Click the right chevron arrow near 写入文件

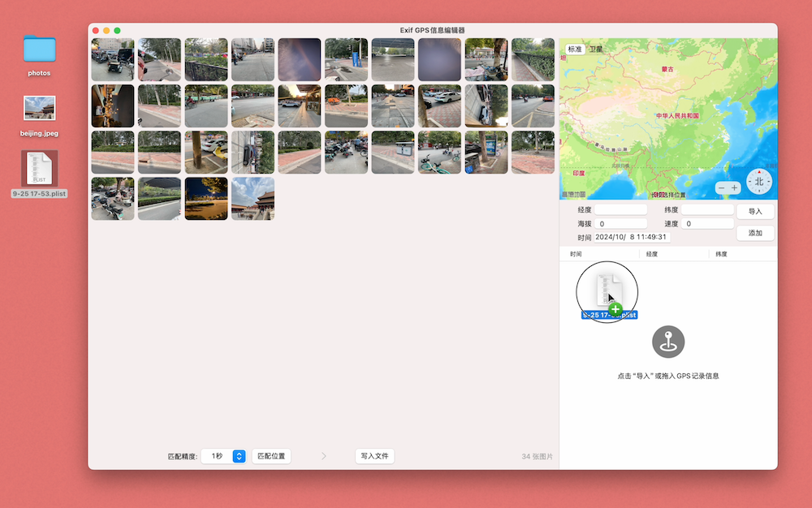[324, 456]
